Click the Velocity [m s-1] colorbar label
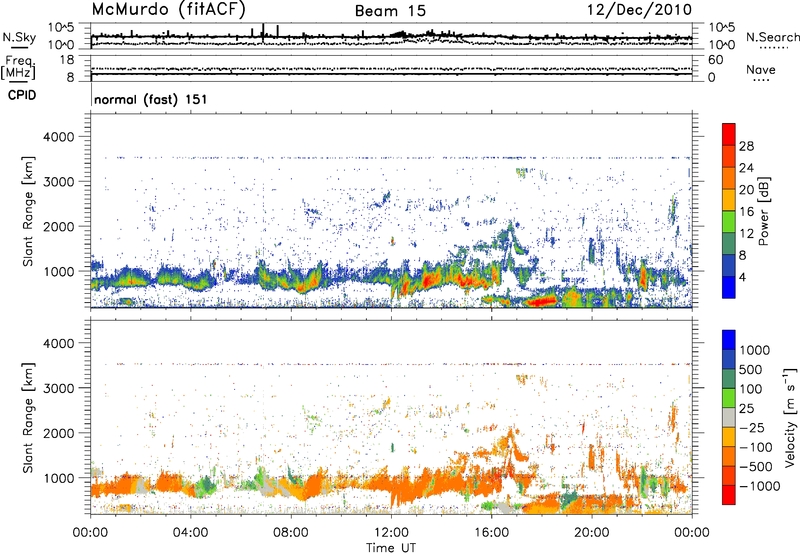 (790, 417)
